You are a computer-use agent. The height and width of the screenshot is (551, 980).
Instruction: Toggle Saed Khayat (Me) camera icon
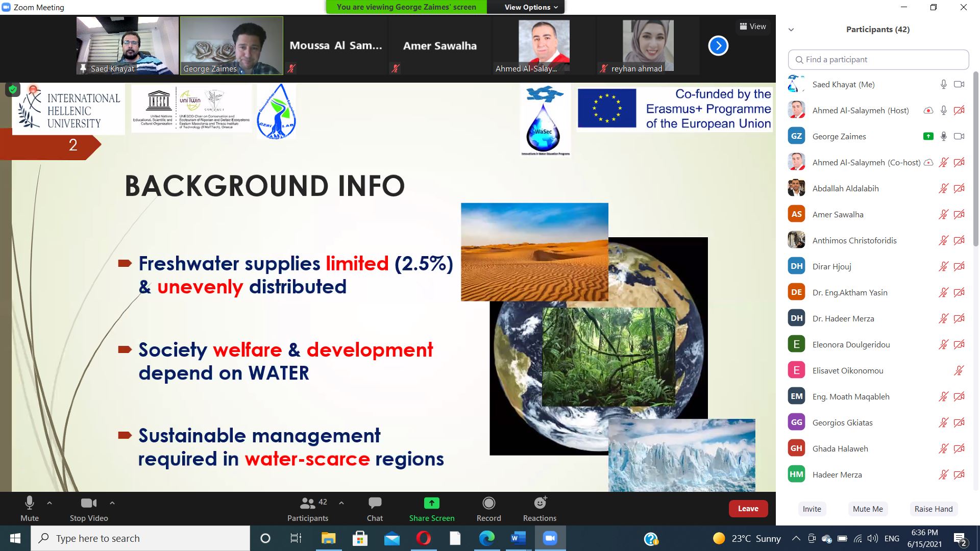(x=959, y=84)
